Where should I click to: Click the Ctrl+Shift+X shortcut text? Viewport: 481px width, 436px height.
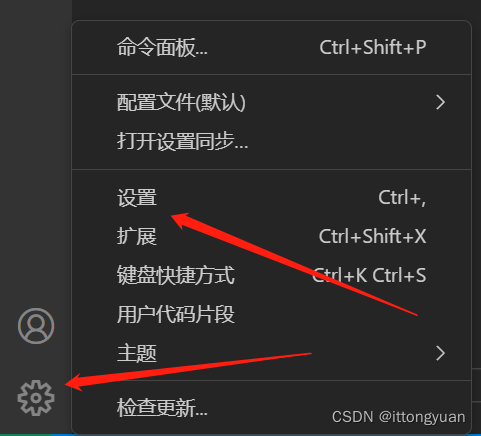pyautogui.click(x=372, y=236)
